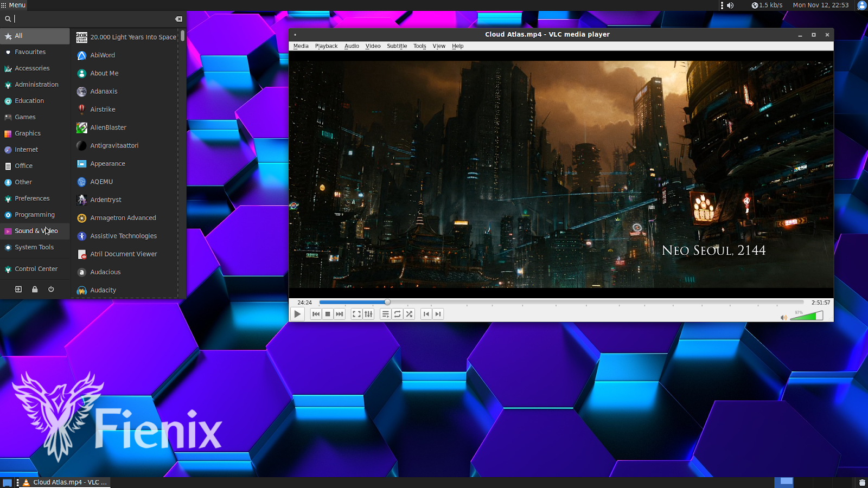Click the seek bar to change playback position

point(542,302)
